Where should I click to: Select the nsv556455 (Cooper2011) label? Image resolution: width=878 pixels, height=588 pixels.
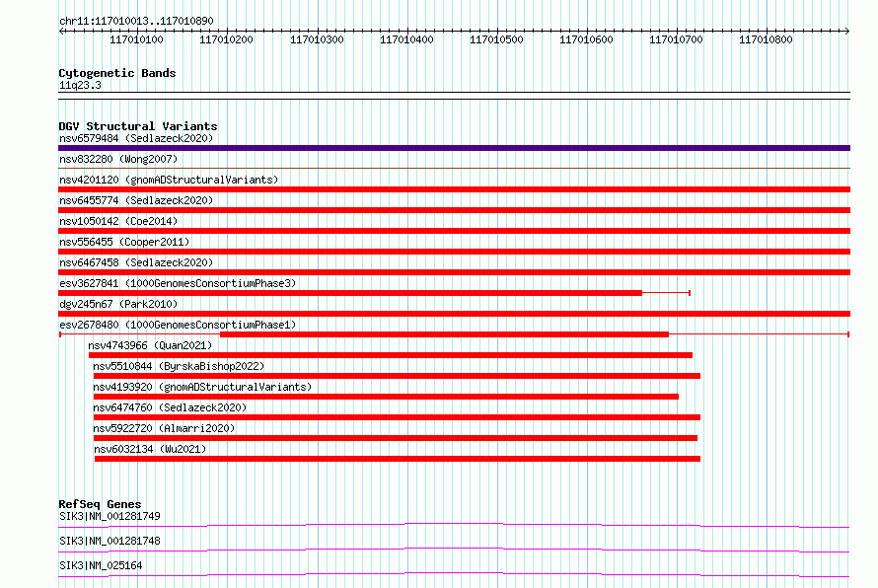click(x=124, y=242)
